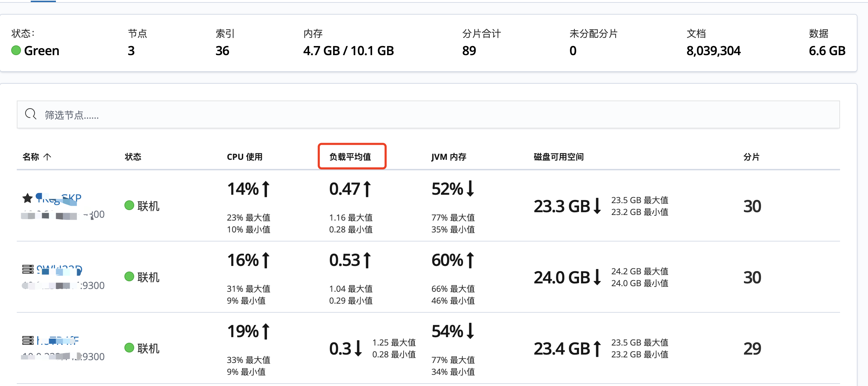Click green 联机 status dot in third row
The width and height of the screenshot is (868, 386).
click(x=129, y=348)
